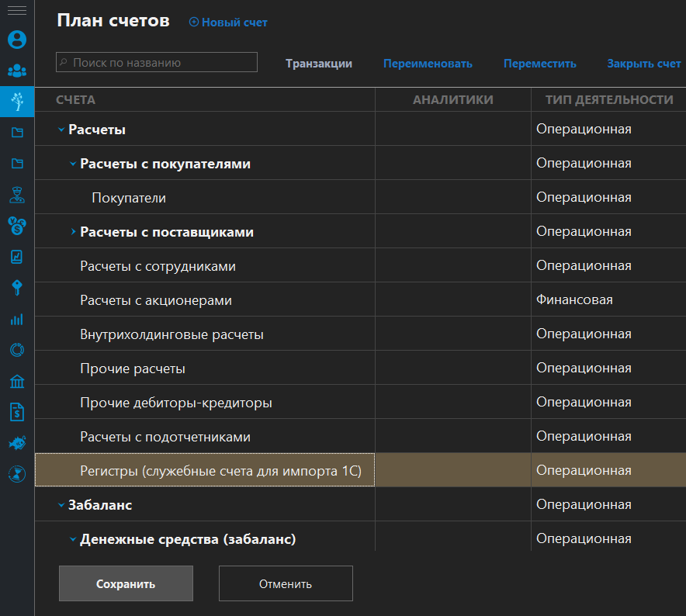This screenshot has height=616, width=686.
Task: Open the contacts group icon in the sidebar
Action: (x=16, y=70)
